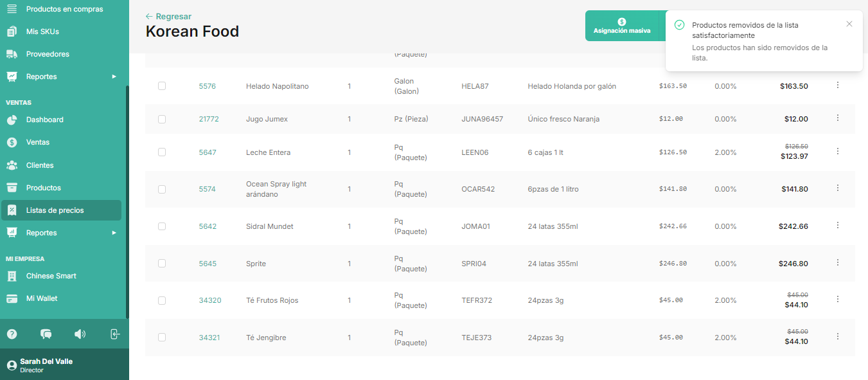The width and height of the screenshot is (868, 380).
Task: Click the sidebar vertical scrollbar
Action: (x=127, y=202)
